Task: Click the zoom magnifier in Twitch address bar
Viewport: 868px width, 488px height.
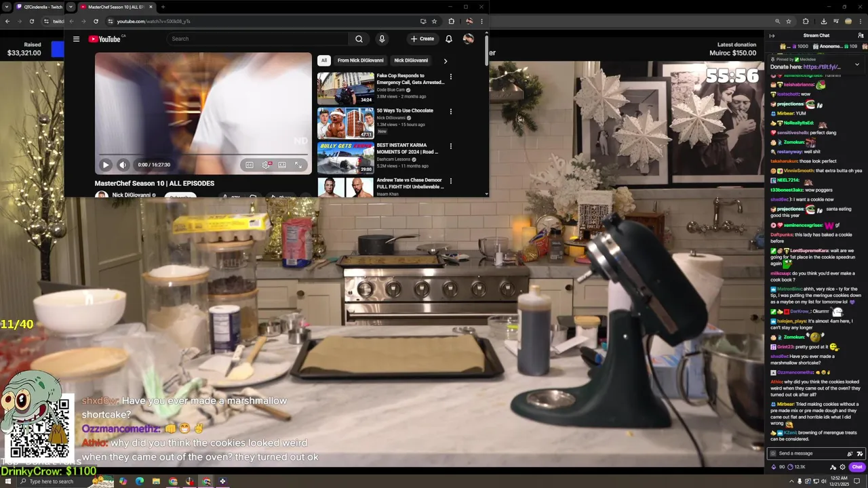Action: point(777,21)
